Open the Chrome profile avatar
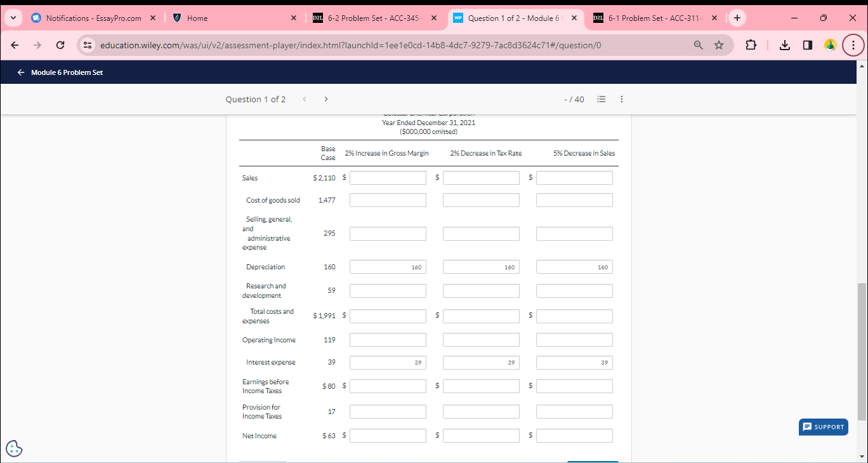This screenshot has width=868, height=463. pyautogui.click(x=829, y=45)
